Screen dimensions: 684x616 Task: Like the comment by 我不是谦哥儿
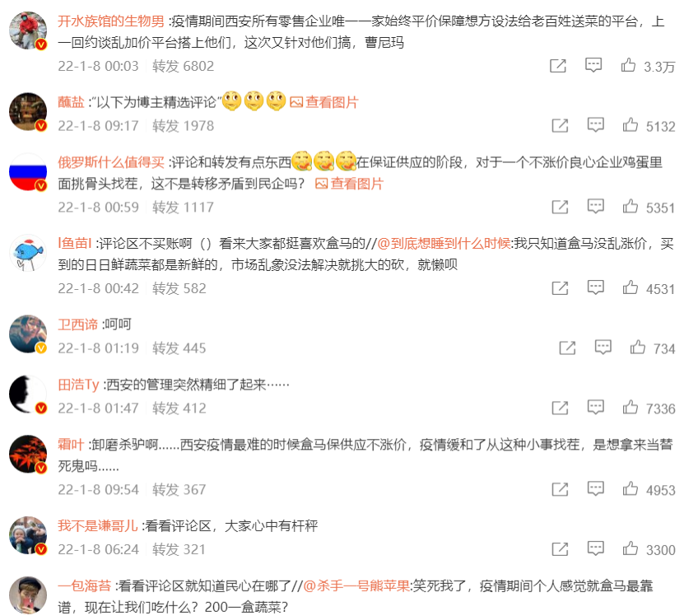[630, 548]
